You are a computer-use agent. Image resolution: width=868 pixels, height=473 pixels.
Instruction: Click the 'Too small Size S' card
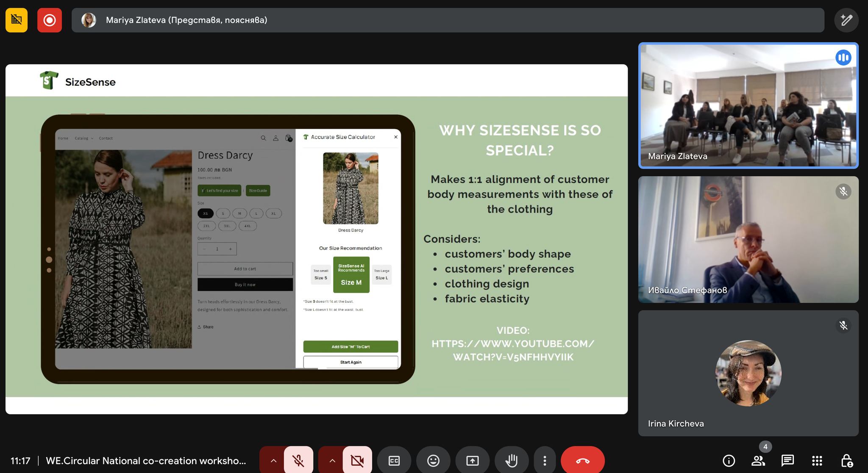coord(321,274)
